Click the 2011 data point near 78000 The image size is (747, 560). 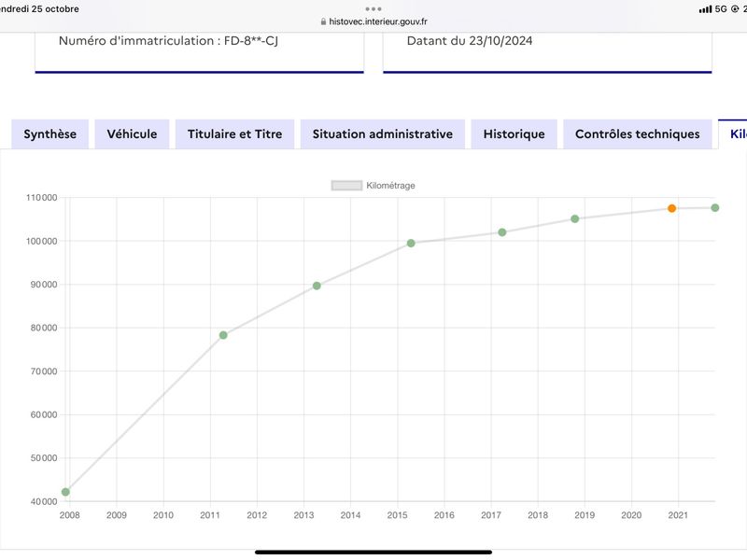[223, 335]
